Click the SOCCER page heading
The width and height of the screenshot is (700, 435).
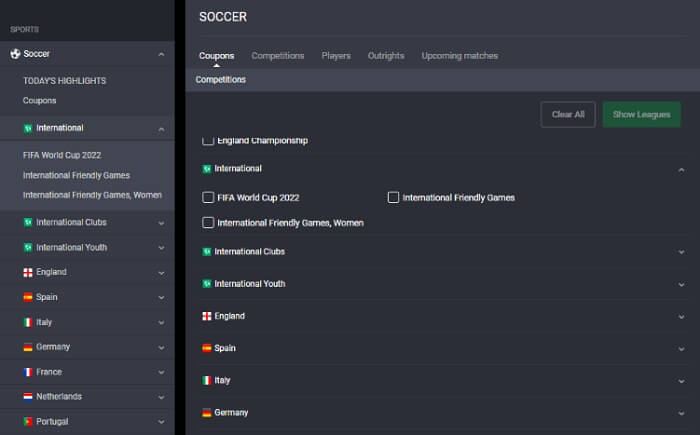click(223, 17)
